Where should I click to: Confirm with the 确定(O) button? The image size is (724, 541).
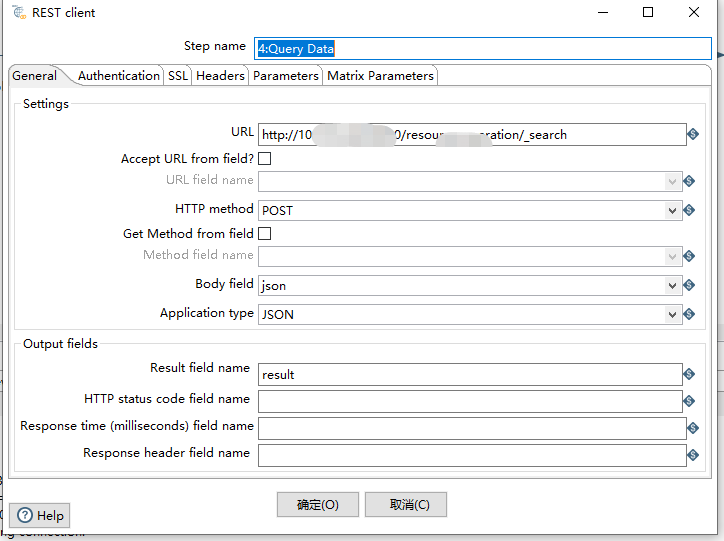click(x=318, y=505)
